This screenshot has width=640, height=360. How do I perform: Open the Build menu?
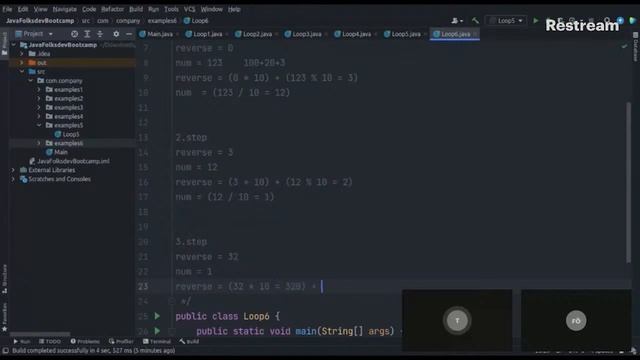[136, 9]
